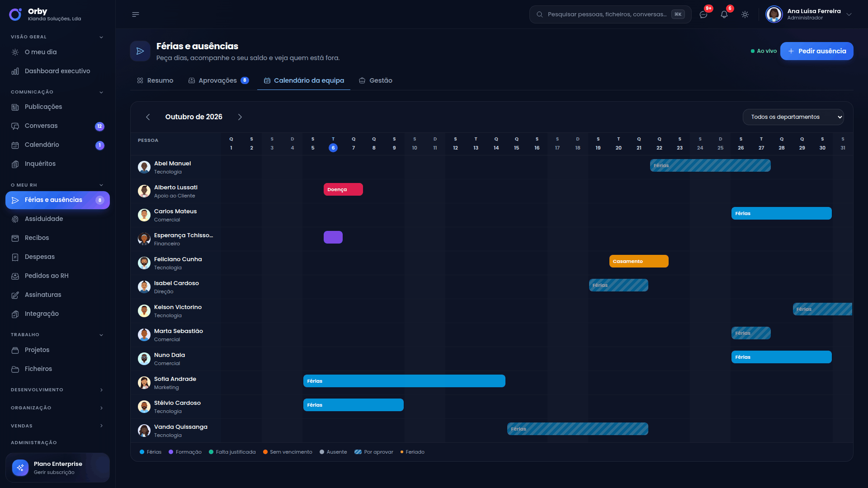Open Projetos
This screenshot has height=488, width=868.
pos(57,350)
